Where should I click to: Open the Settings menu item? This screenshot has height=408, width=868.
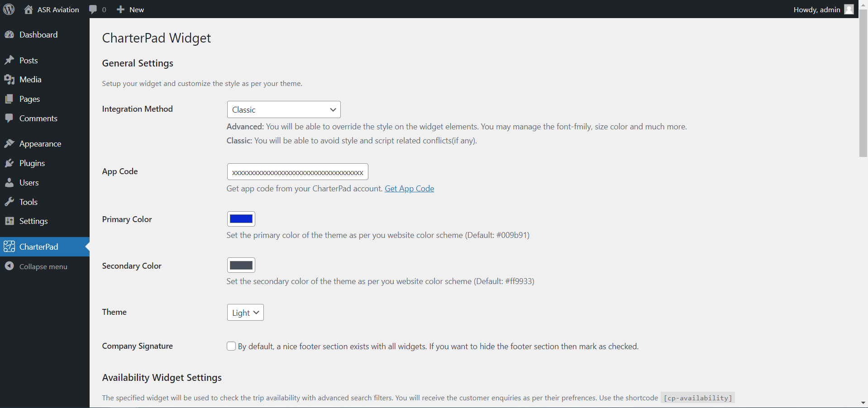point(33,221)
